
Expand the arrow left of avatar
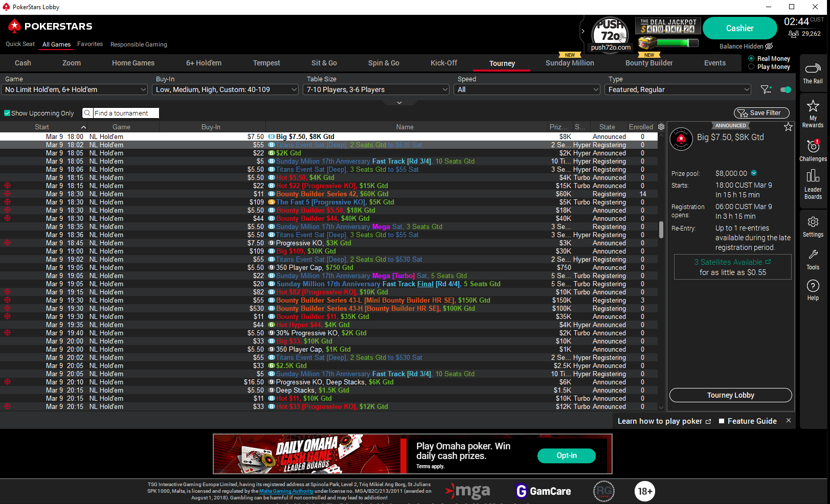(x=583, y=31)
